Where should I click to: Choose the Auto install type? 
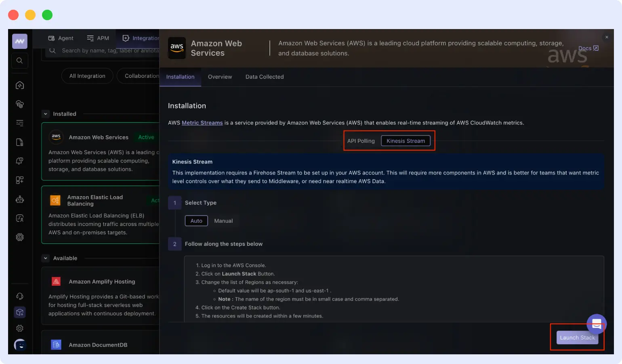pyautogui.click(x=196, y=221)
